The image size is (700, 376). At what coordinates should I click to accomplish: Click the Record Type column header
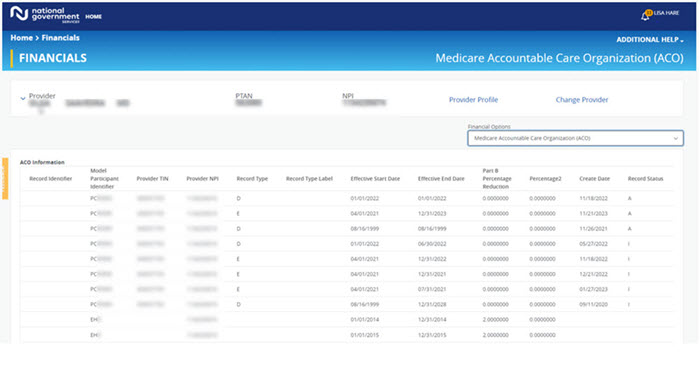click(x=252, y=179)
